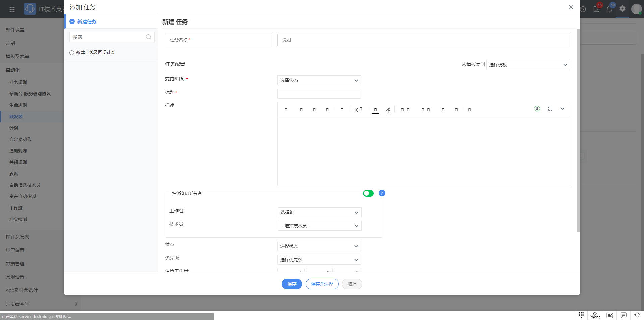The image size is (644, 320).
Task: Click the 保存 button
Action: [292, 284]
